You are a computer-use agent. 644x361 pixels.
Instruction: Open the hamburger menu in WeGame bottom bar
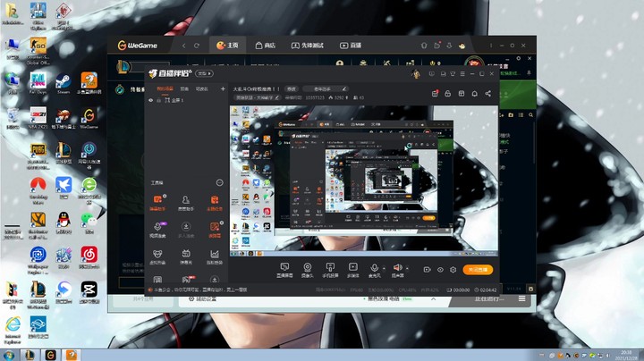522,298
